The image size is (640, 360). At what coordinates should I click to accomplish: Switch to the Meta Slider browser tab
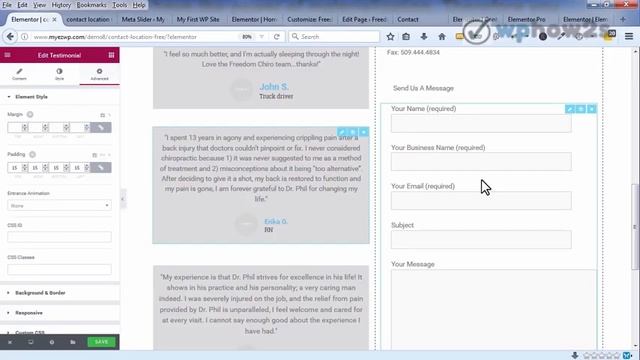coord(143,20)
